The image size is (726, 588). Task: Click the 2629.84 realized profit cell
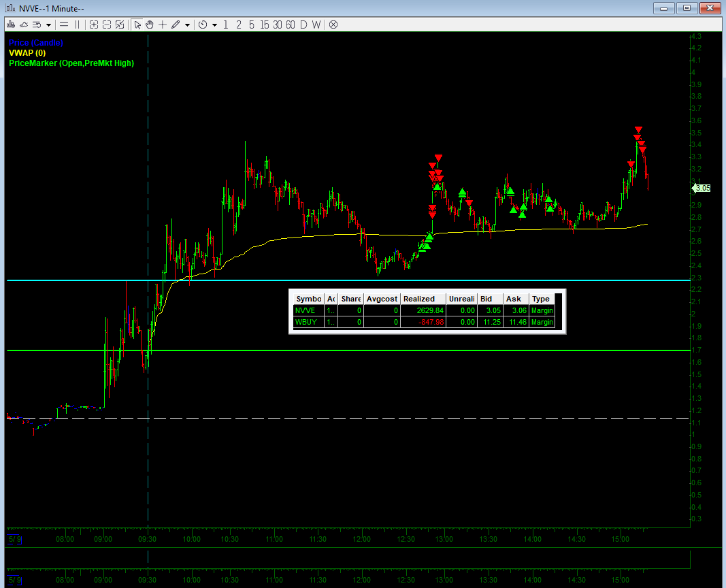423,310
